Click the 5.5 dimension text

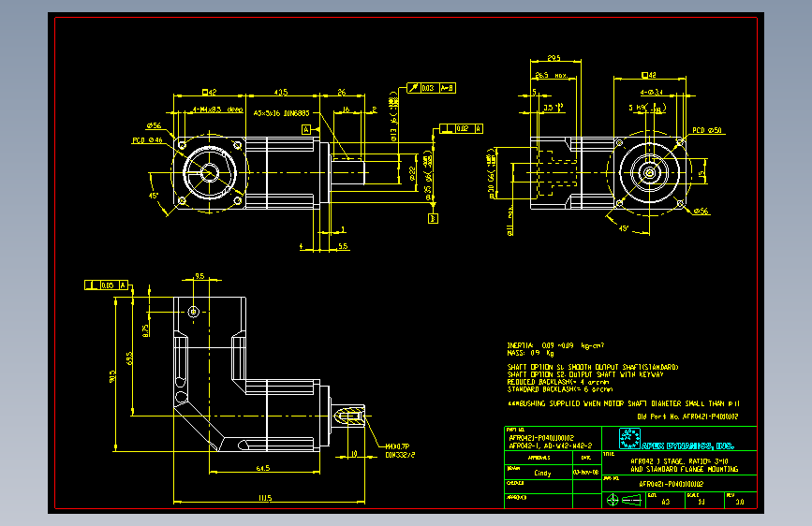tap(343, 246)
